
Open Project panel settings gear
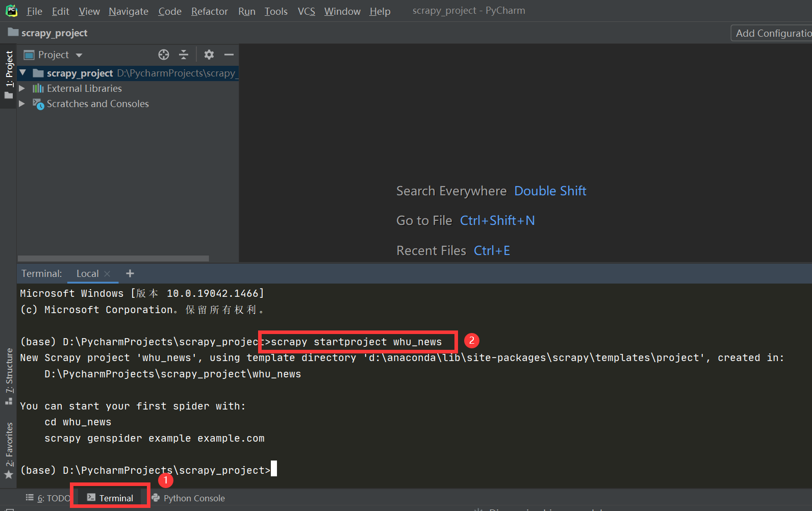[x=209, y=55]
